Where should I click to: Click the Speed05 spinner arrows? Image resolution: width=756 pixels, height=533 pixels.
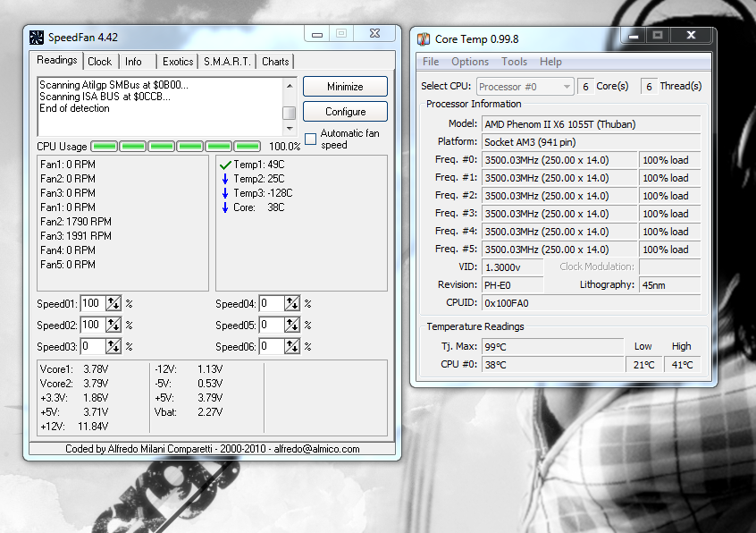coord(291,325)
